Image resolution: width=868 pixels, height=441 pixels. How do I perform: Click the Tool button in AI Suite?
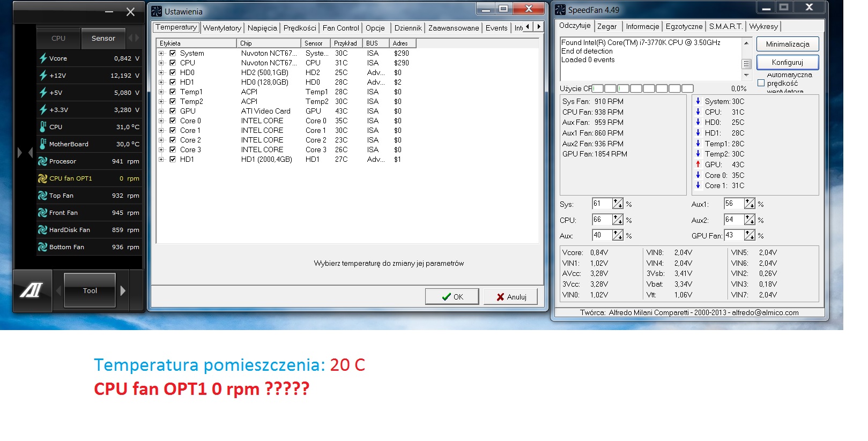pos(90,290)
